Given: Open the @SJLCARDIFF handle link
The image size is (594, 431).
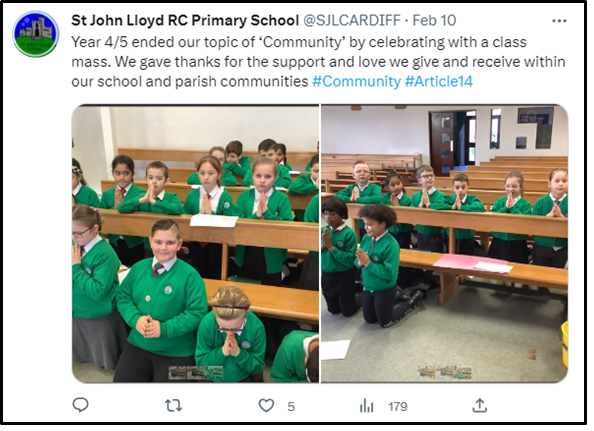Looking at the screenshot, I should tap(352, 20).
